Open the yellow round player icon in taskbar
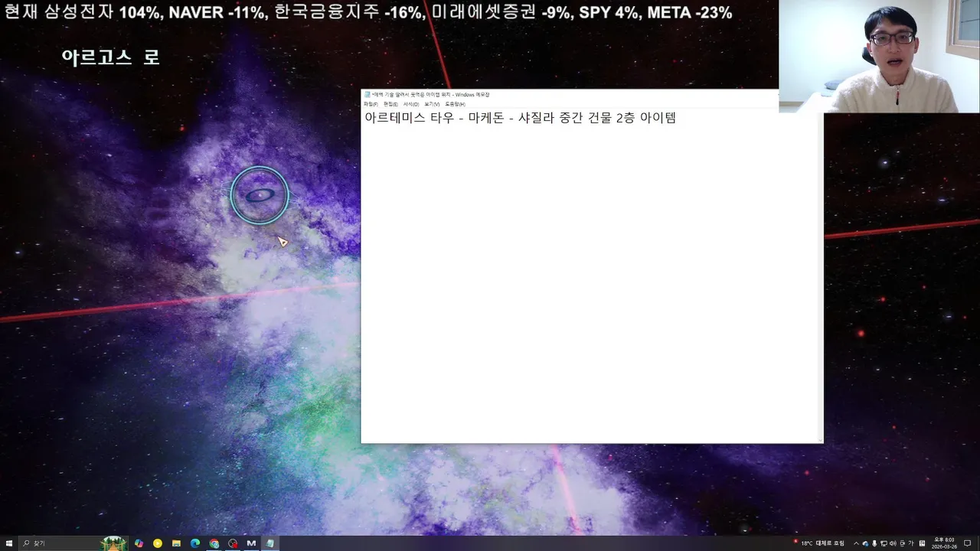 (158, 543)
